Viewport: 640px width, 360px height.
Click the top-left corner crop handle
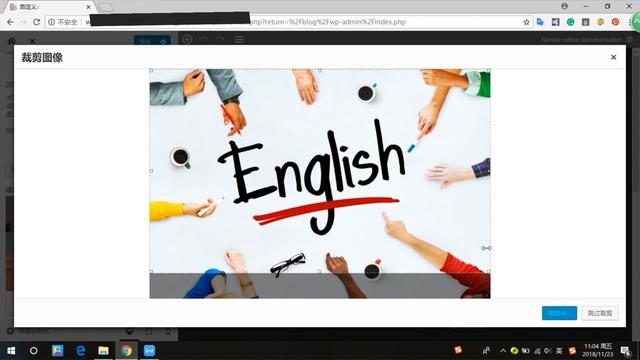pyautogui.click(x=151, y=70)
